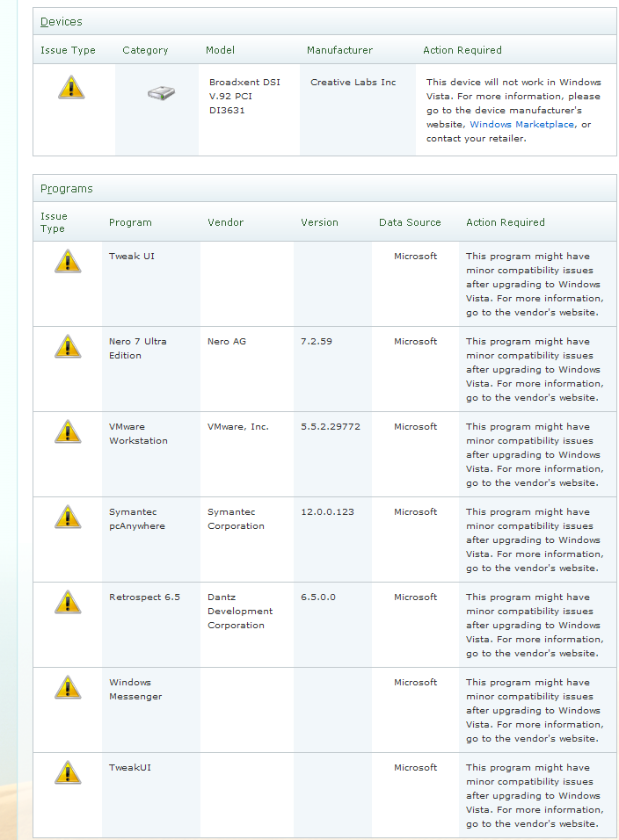The image size is (619, 840).
Task: Click the Model column header
Action: tap(221, 50)
